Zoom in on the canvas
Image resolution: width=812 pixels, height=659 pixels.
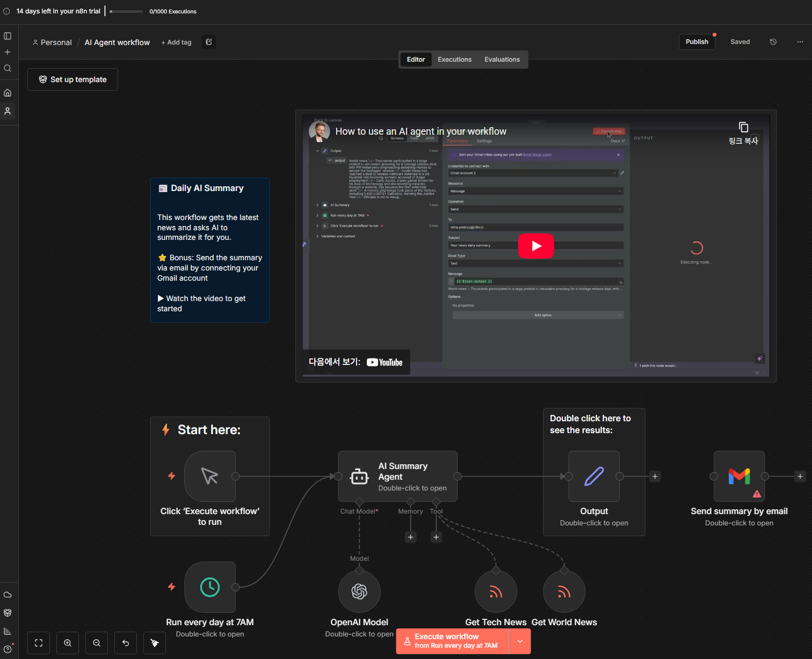[68, 643]
